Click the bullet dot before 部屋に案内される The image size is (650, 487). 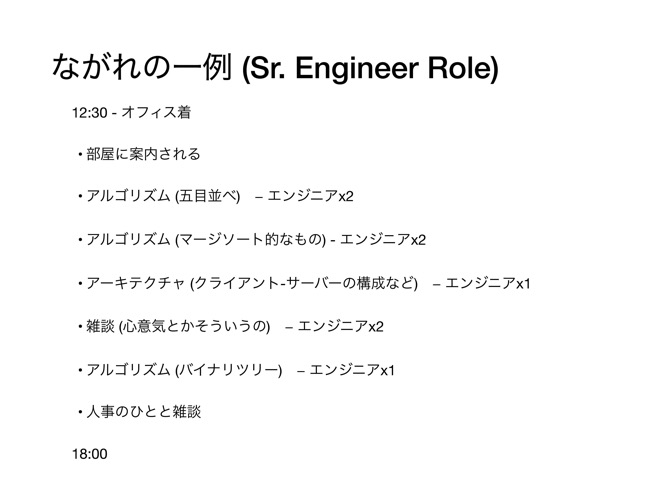point(79,154)
